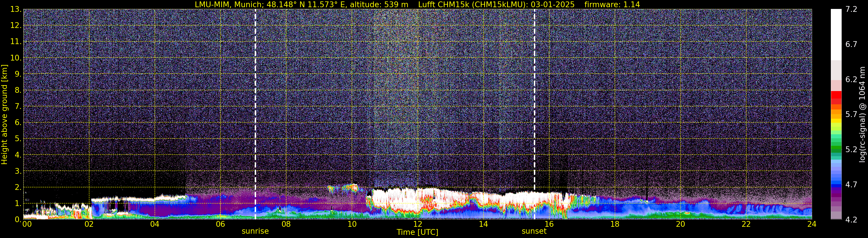
Task: Click the 'Time [UTC]' axis label
Action: coord(417,232)
